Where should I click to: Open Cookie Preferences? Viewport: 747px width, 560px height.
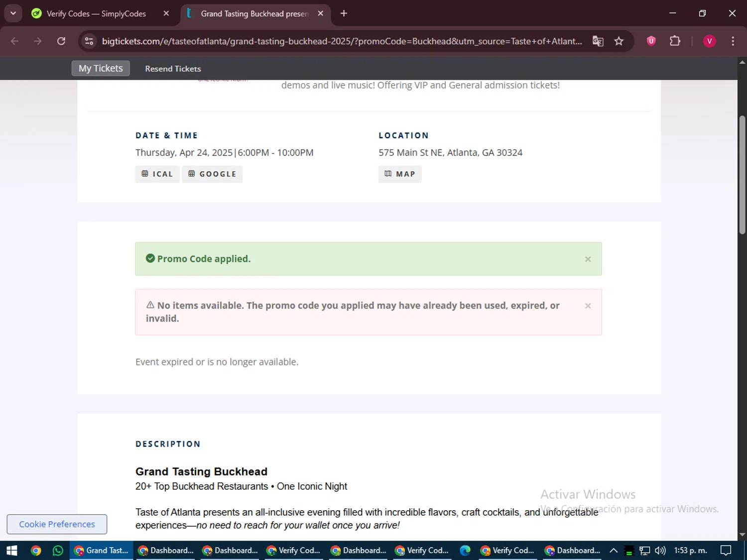(57, 524)
